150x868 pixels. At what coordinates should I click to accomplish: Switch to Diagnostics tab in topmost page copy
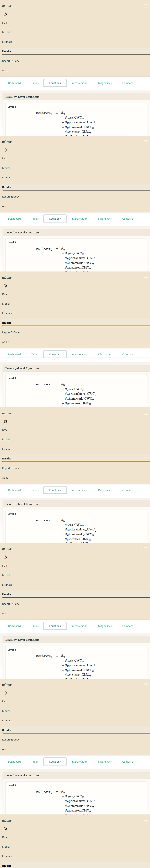click(105, 83)
